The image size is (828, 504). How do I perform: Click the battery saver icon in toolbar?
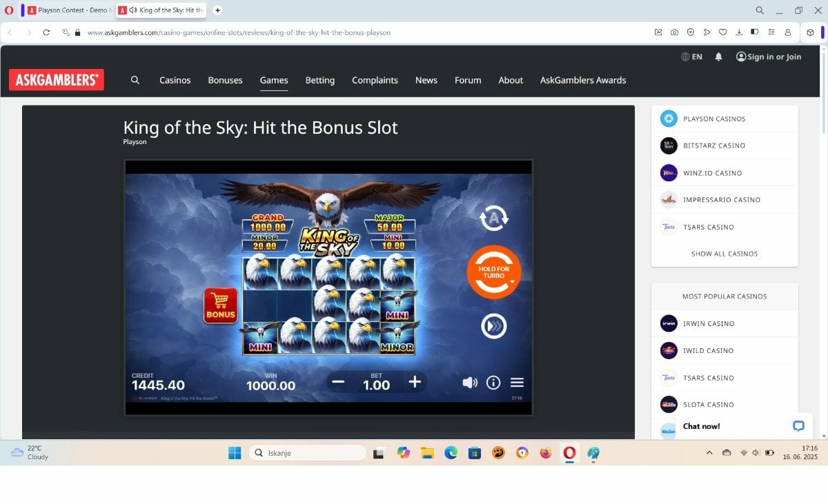click(x=755, y=32)
